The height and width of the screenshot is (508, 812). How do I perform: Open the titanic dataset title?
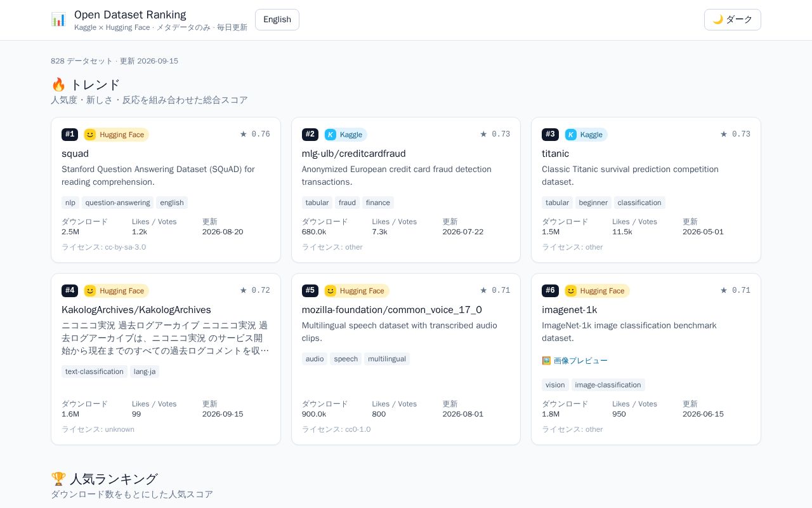(555, 154)
